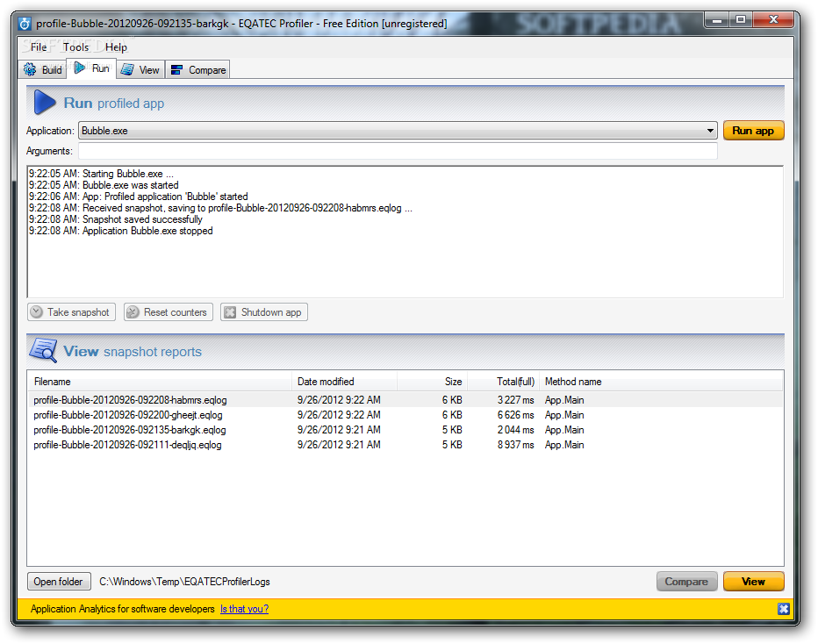The height and width of the screenshot is (644, 818).
Task: Expand the Application dropdown arrow
Action: click(x=710, y=131)
